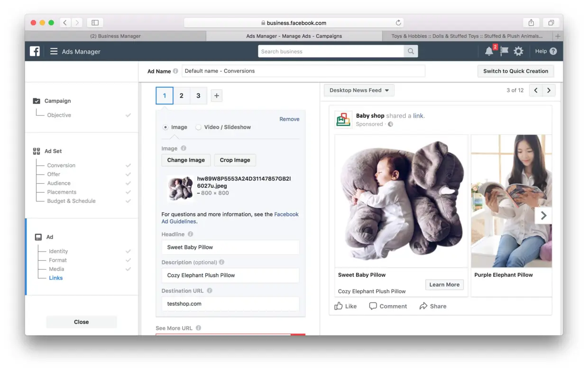The height and width of the screenshot is (371, 588).
Task: Click the Change Image button
Action: tap(186, 160)
